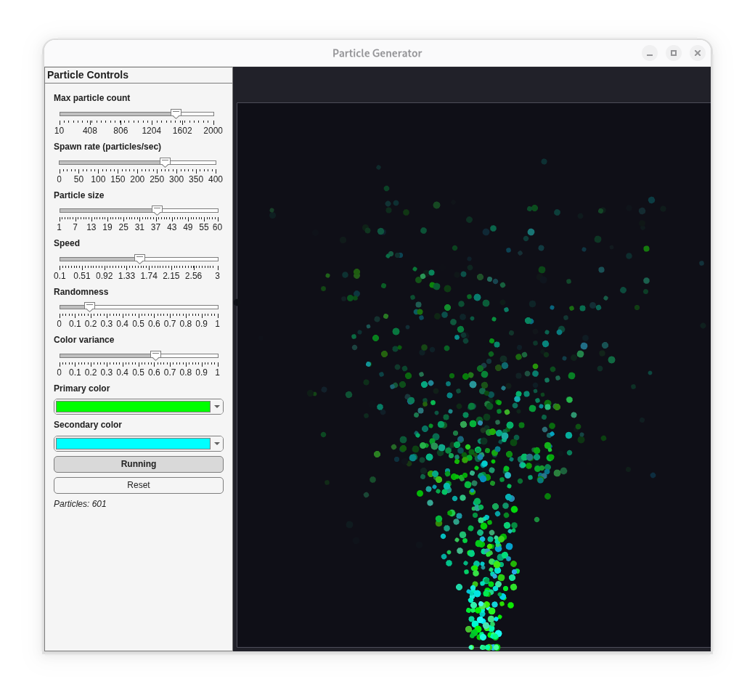Set Speed track near 0.1
Screen dimensions: 755x700
click(61, 259)
